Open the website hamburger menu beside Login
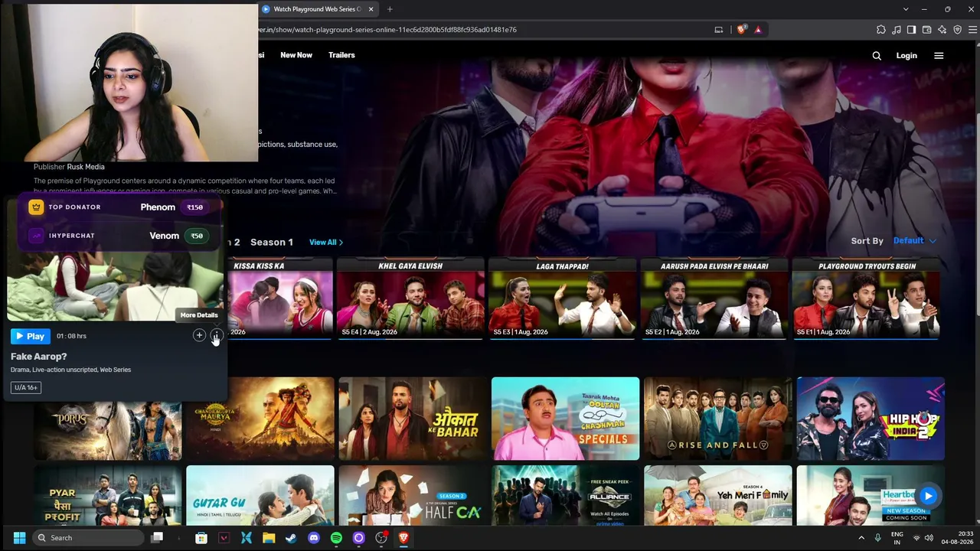The height and width of the screenshot is (551, 980). [939, 55]
